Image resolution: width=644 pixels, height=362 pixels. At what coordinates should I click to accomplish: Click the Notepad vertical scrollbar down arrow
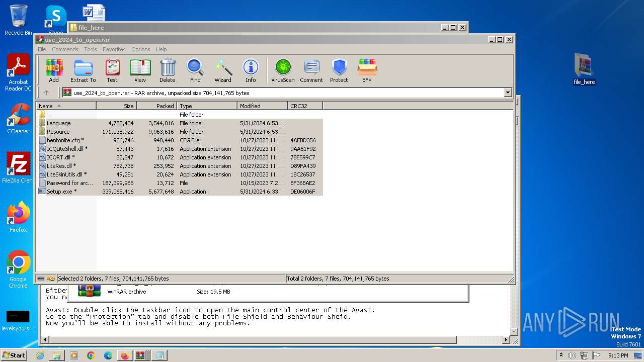pyautogui.click(x=514, y=331)
